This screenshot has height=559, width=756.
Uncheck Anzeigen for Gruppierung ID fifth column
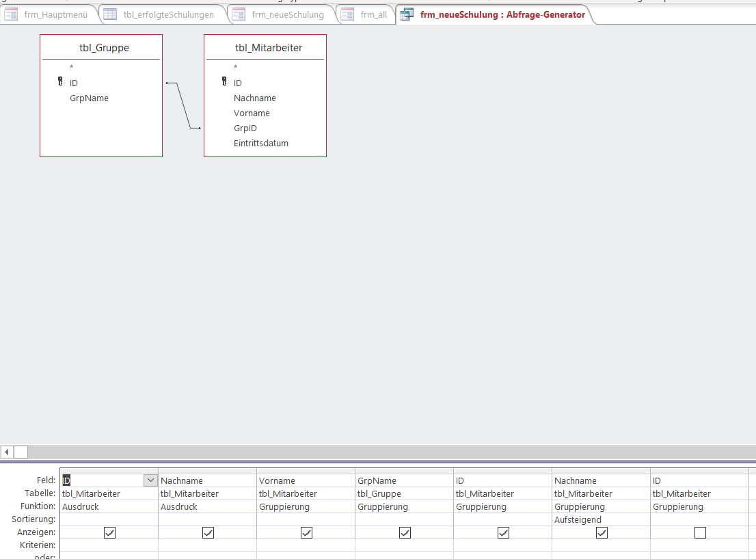[503, 532]
